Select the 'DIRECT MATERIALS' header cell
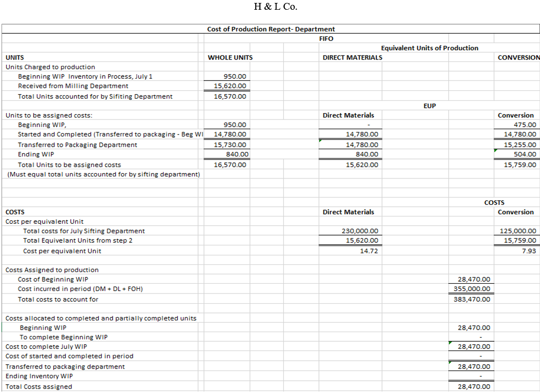 click(352, 57)
